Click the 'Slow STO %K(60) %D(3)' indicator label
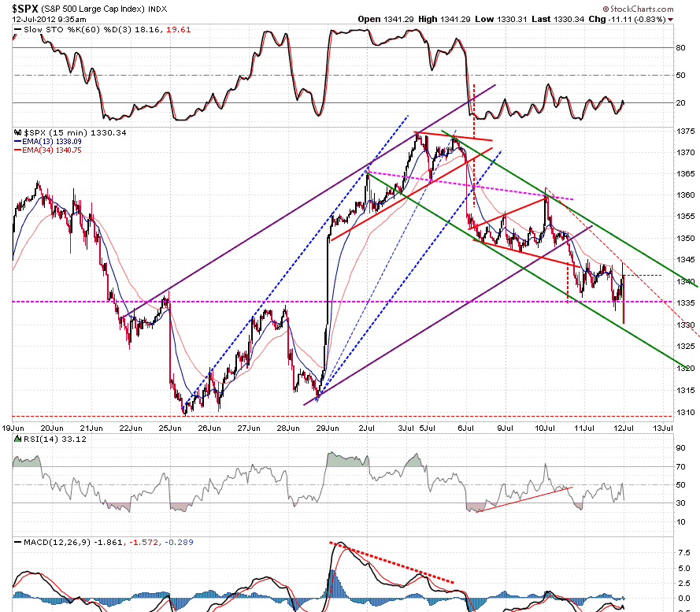 point(80,30)
